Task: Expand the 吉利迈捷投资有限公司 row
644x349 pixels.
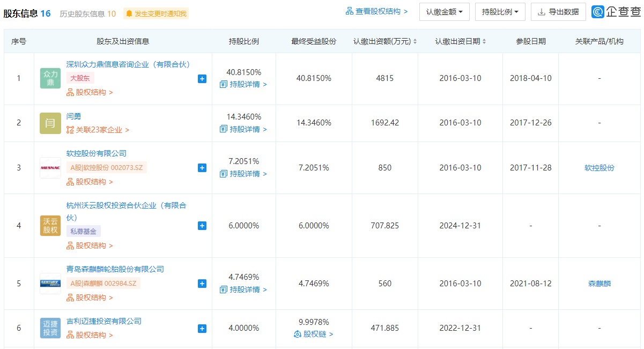Action: 202,329
